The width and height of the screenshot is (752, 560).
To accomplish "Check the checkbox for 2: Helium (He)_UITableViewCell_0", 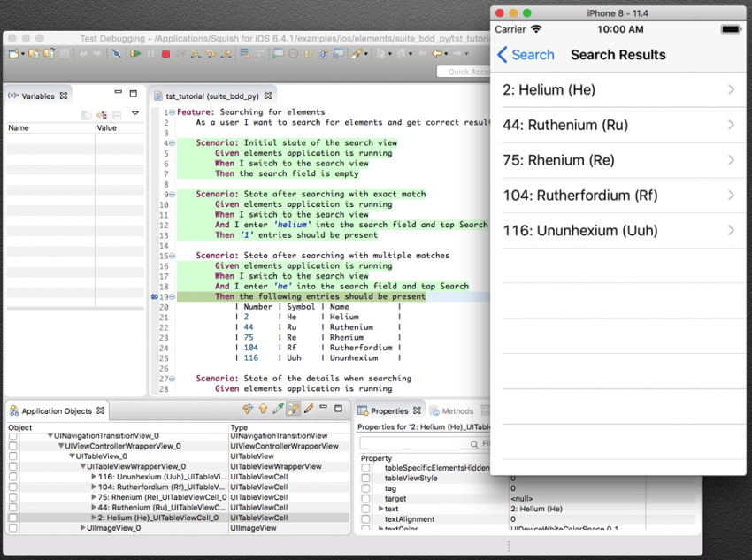I will (12, 518).
